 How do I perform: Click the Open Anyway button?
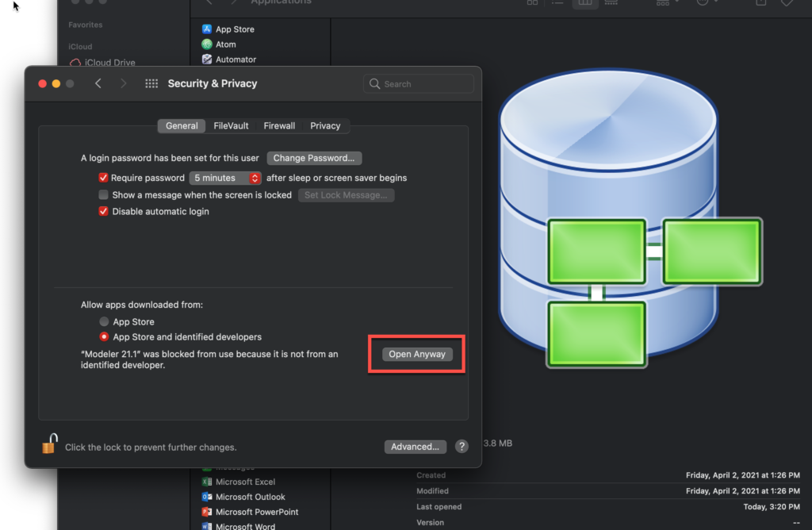pos(417,354)
